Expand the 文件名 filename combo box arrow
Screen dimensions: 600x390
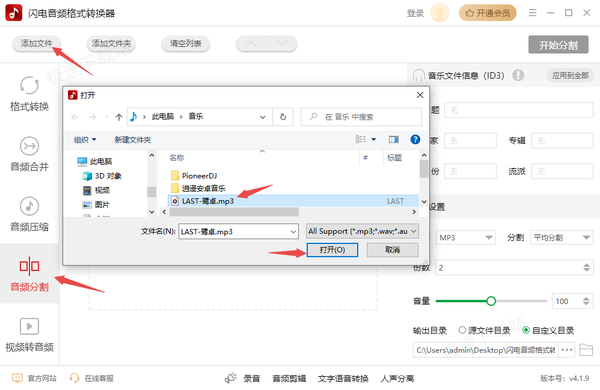tap(293, 232)
